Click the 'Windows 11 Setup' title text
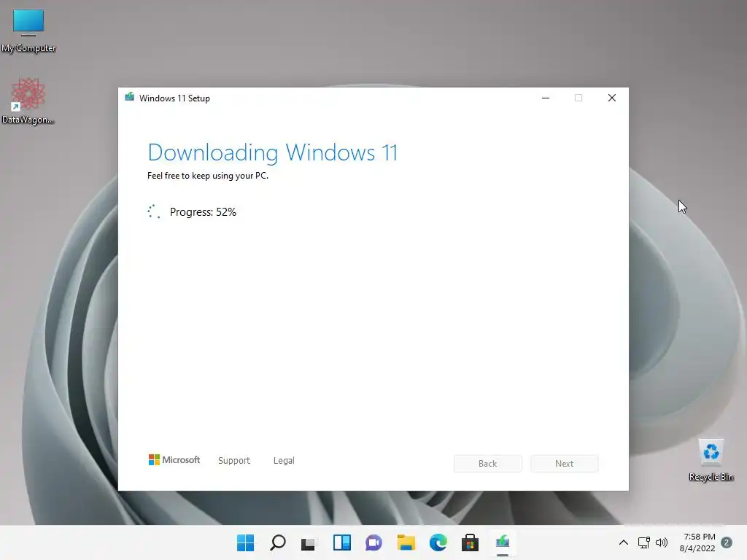747x560 pixels. 174,98
